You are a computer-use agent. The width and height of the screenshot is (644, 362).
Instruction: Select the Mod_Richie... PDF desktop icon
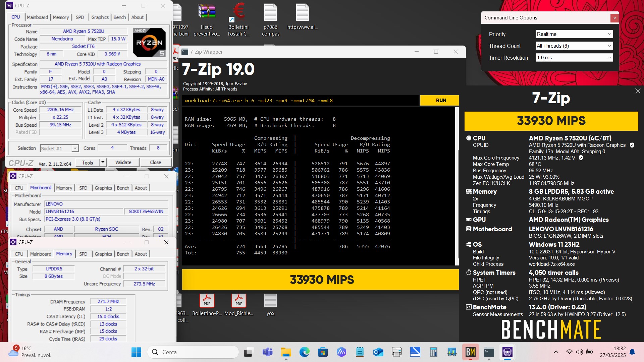[238, 304]
